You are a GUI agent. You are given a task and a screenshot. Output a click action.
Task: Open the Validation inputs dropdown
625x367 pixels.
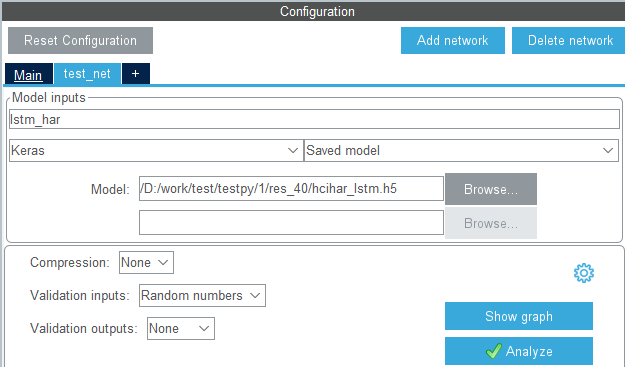click(202, 295)
